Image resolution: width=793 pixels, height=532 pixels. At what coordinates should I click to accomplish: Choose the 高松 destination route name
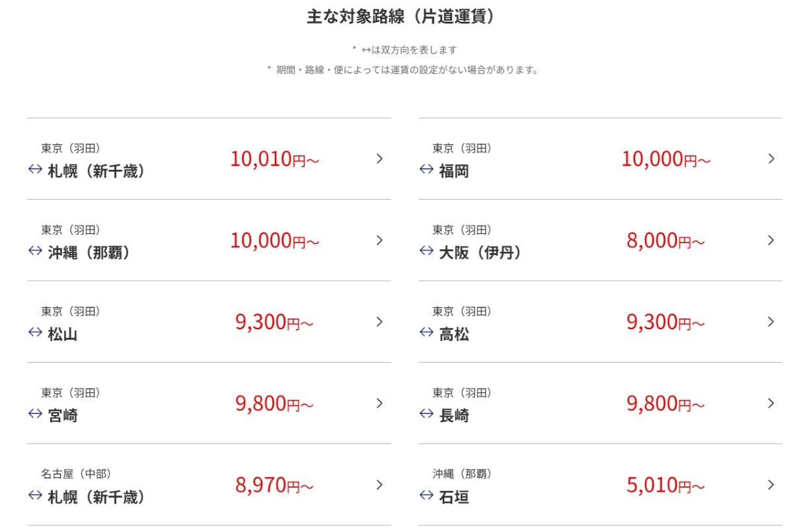pos(454,334)
